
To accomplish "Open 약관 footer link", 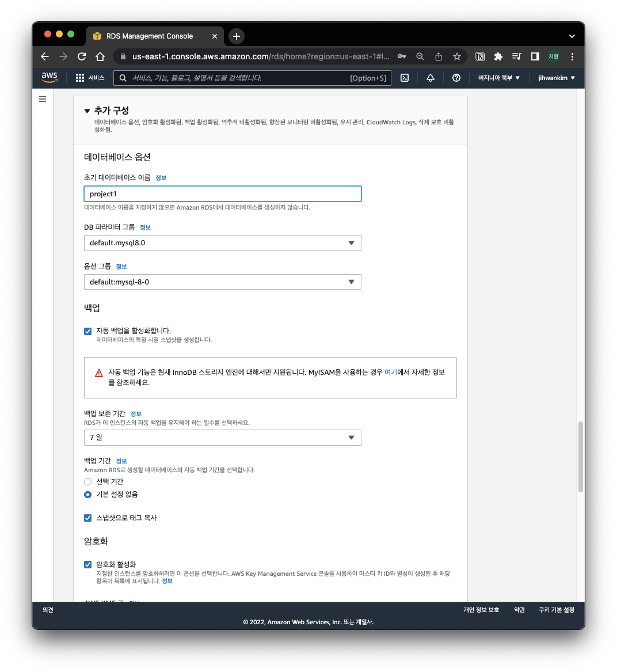I will pos(519,610).
